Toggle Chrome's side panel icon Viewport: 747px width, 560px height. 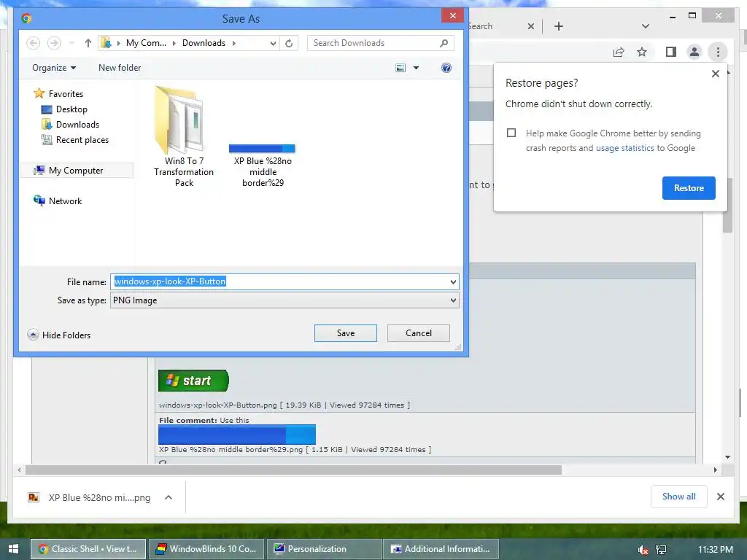click(x=671, y=52)
